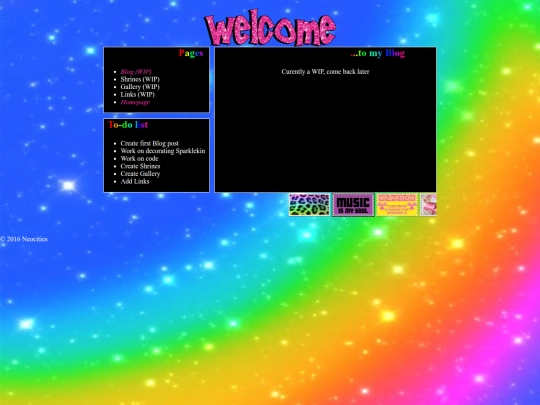Open the Homepage link
540x405 pixels.
(135, 102)
